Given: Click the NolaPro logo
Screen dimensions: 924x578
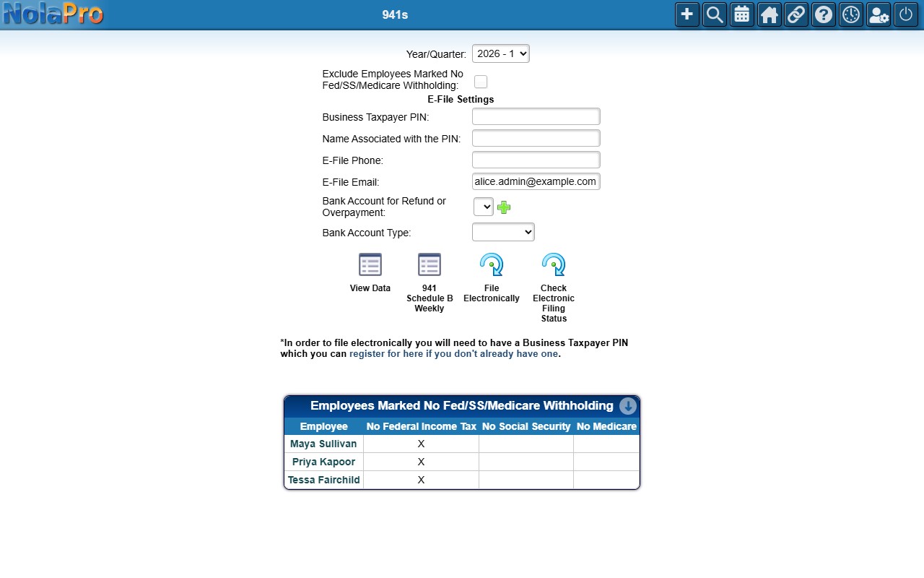Looking at the screenshot, I should coord(53,14).
